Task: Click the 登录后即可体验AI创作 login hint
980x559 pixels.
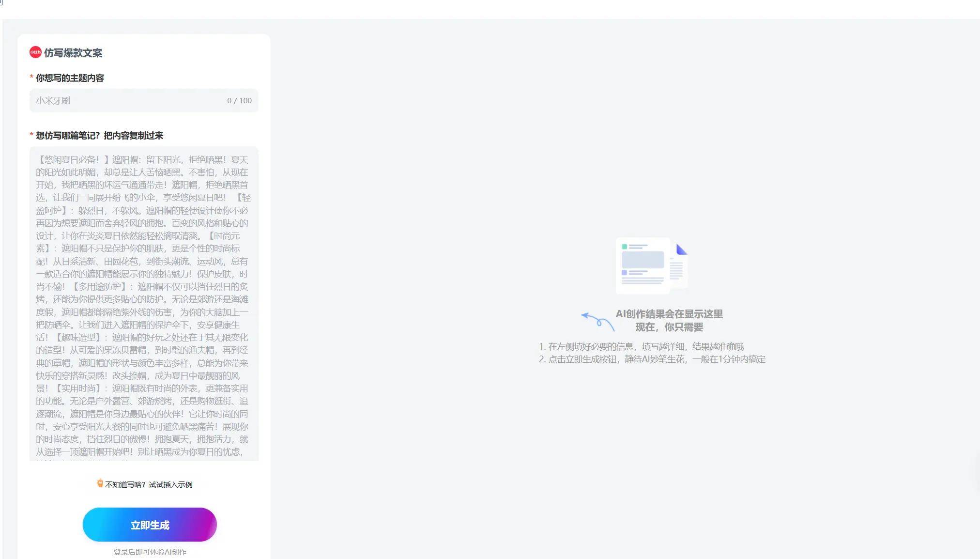Action: click(150, 552)
